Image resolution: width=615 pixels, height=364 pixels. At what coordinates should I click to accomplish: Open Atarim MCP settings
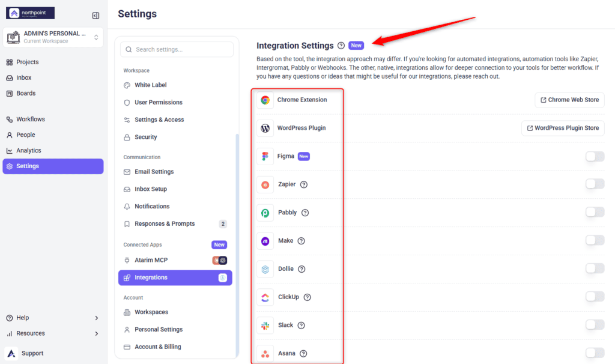click(175, 260)
